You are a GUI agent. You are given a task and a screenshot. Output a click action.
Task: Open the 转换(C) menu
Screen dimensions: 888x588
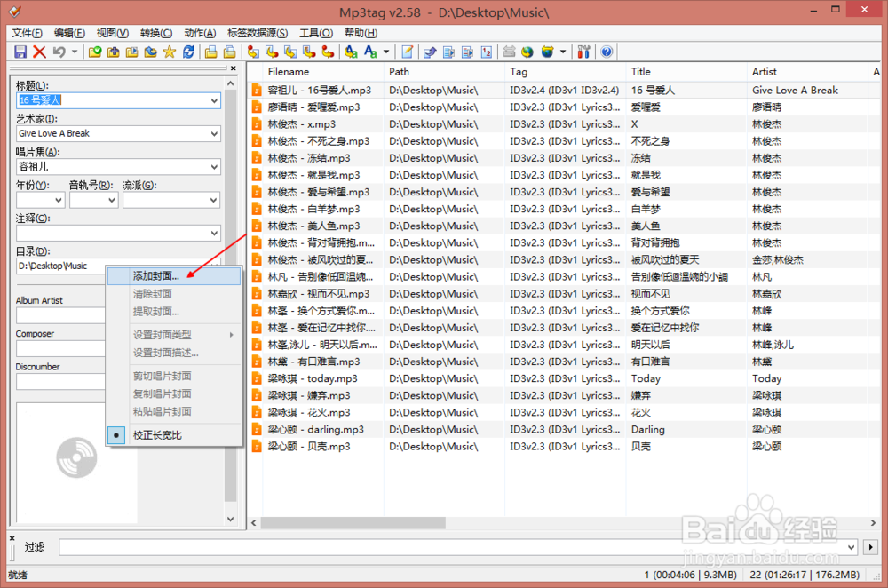coord(155,33)
